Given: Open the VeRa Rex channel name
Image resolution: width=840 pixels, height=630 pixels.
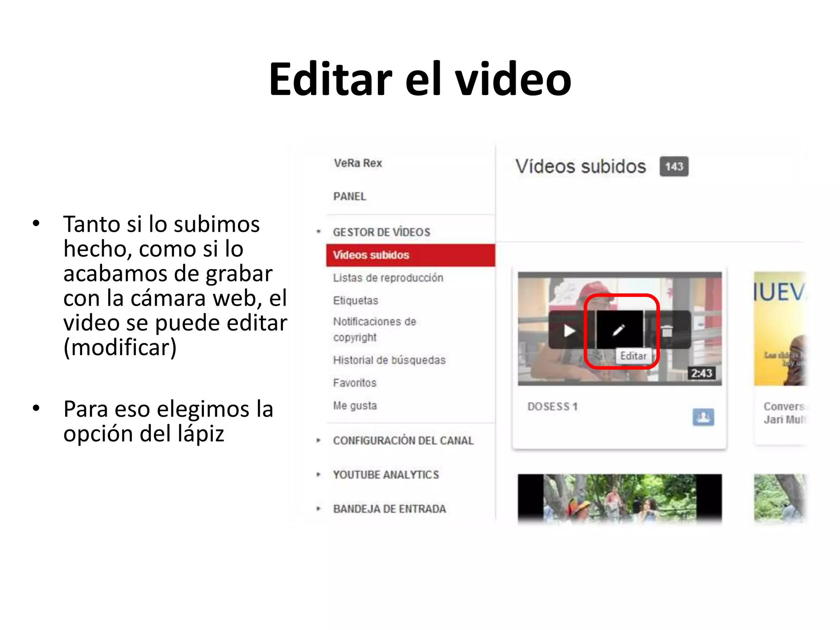Looking at the screenshot, I should [358, 163].
